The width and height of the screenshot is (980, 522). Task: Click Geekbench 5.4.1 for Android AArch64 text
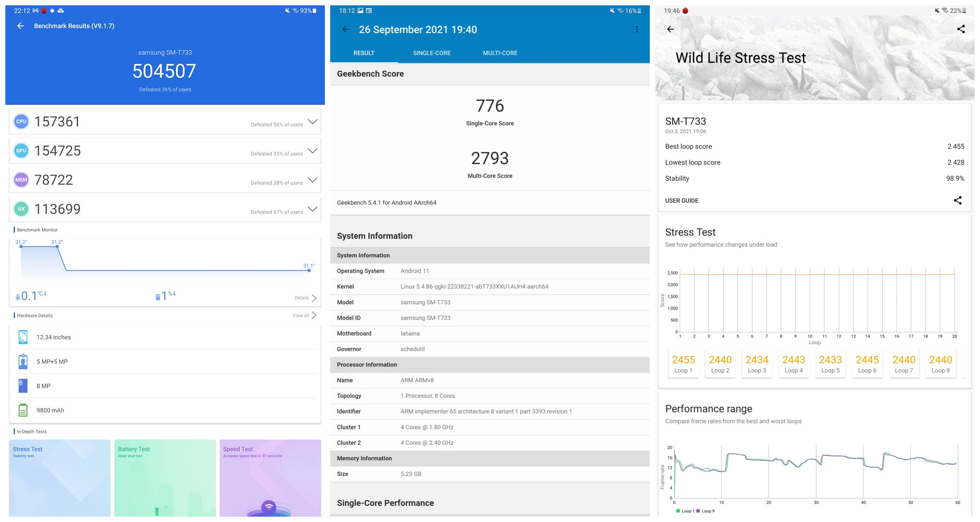pyautogui.click(x=387, y=203)
